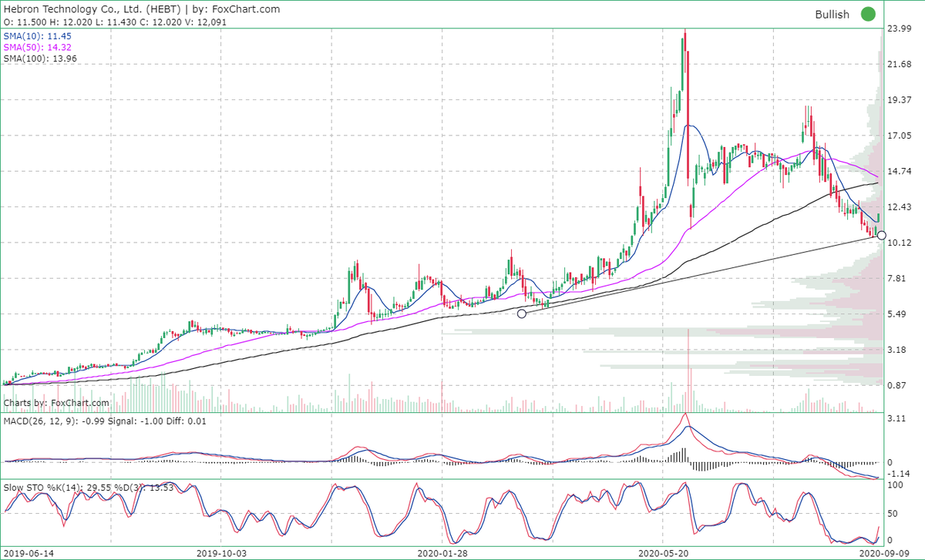Click the 21.68 price axis label

click(900, 65)
